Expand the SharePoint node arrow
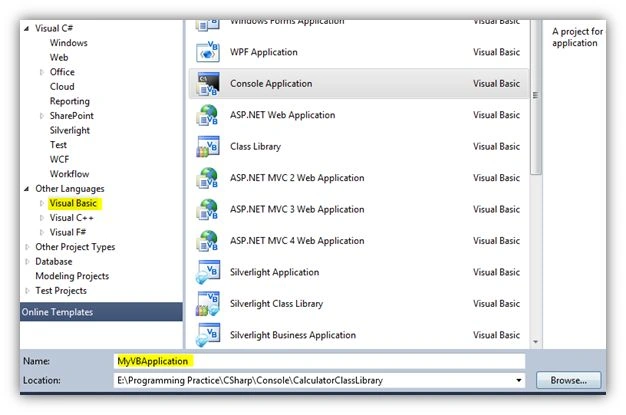This screenshot has height=415, width=626. (x=42, y=116)
